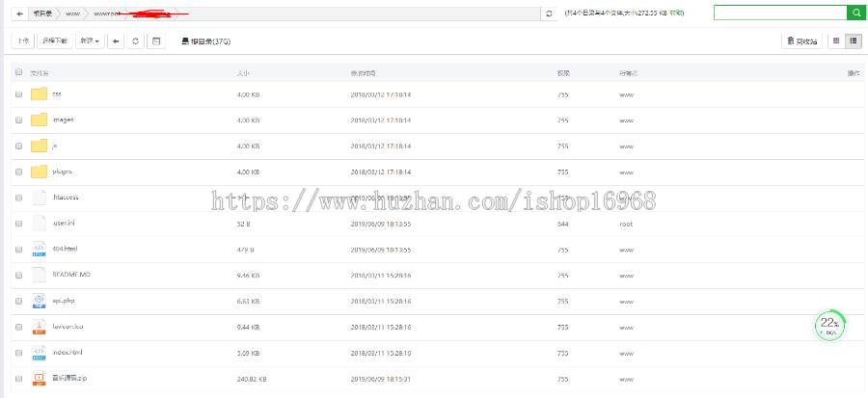Image resolution: width=868 pixels, height=398 pixels.
Task: Go to wwwroot in the breadcrumb
Action: 107,13
